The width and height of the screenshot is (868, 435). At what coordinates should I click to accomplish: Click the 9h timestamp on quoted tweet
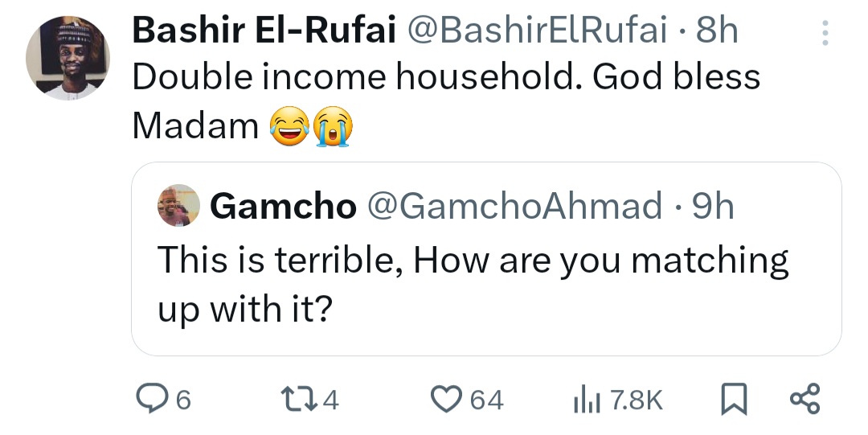(x=712, y=207)
